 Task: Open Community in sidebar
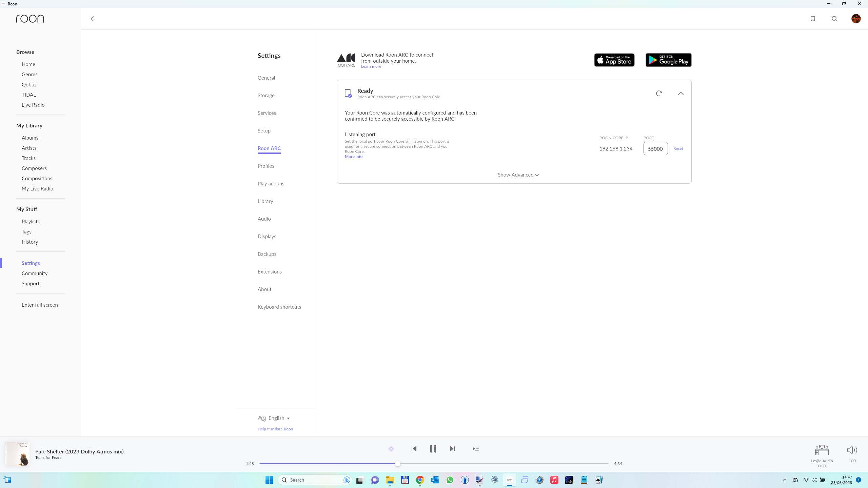coord(35,273)
